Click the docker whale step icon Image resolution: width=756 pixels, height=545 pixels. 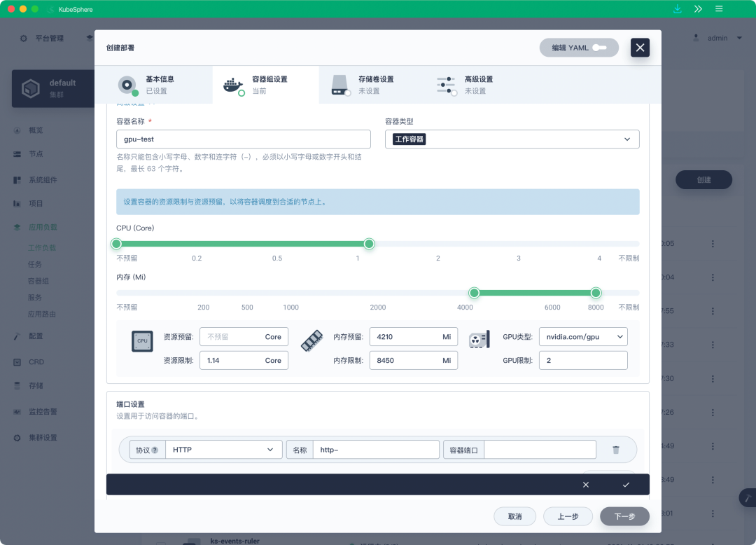233,86
